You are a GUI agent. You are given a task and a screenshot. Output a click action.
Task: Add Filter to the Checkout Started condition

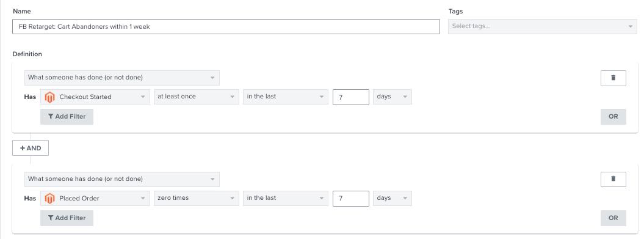click(67, 116)
